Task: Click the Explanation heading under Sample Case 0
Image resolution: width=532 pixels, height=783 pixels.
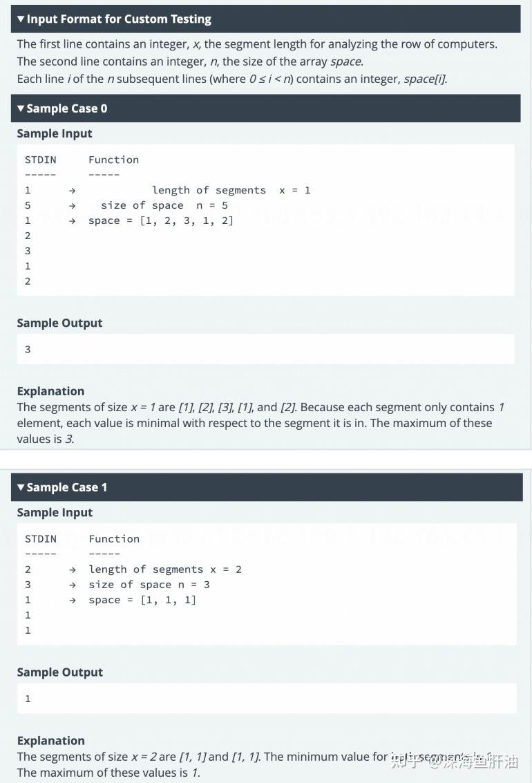Action: [50, 391]
